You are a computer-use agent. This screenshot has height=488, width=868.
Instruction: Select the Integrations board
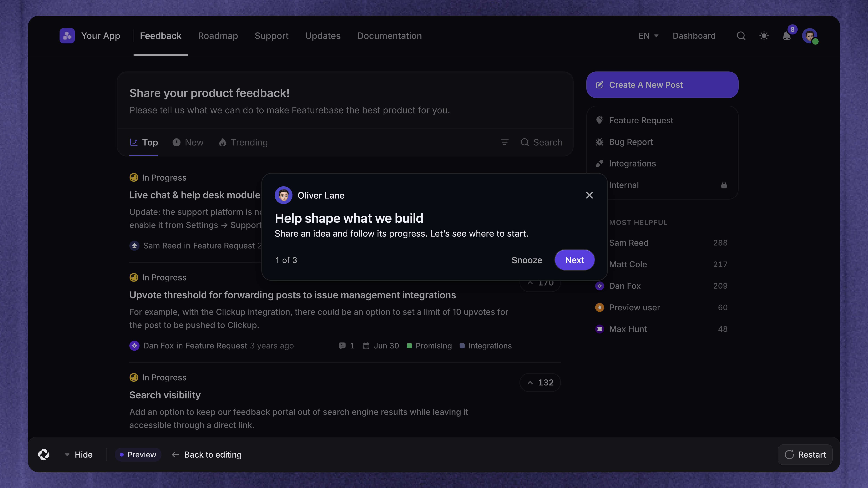tap(662, 163)
